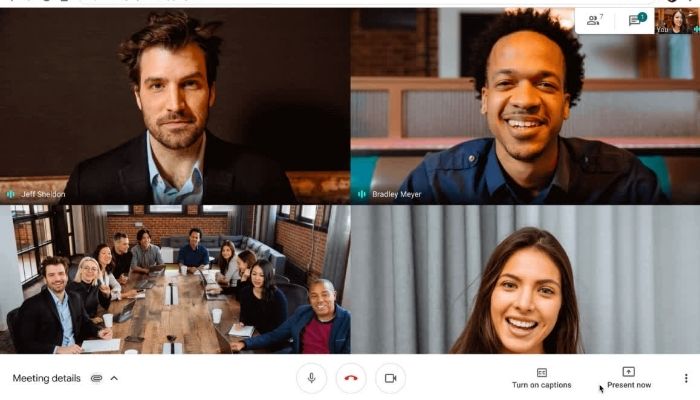Turn off the camera
Viewport: 700px width, 400px height.
[391, 378]
